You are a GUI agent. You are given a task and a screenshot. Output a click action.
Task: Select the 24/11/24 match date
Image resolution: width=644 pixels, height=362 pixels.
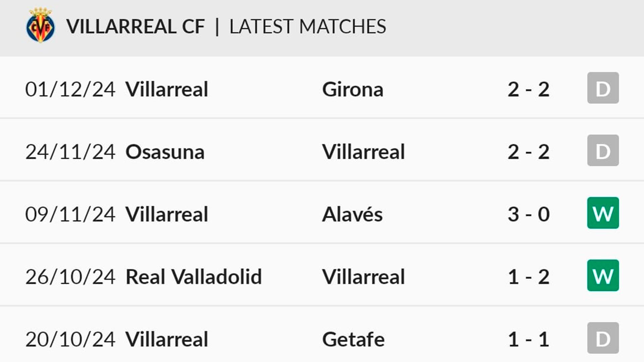coord(70,152)
